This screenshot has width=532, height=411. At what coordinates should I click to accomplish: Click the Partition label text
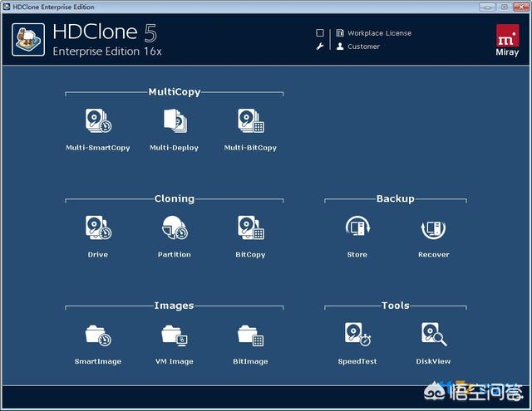[174, 254]
